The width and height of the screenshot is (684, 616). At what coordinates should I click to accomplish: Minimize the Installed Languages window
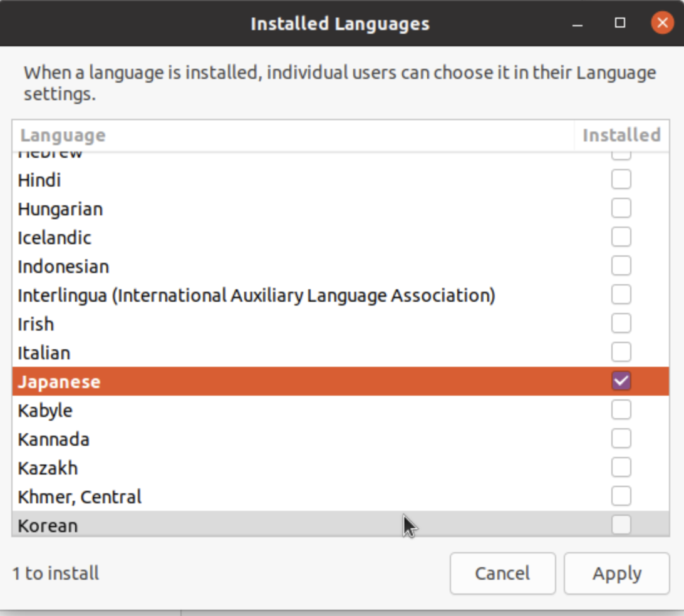point(578,24)
